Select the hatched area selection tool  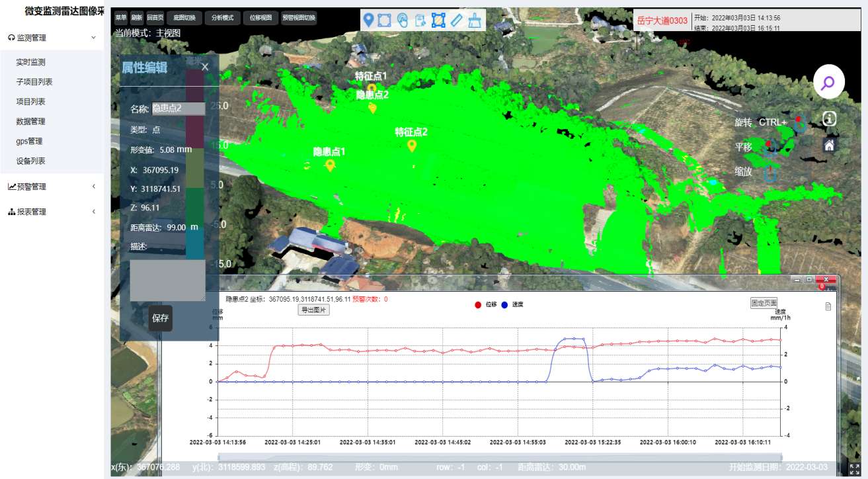tap(438, 21)
